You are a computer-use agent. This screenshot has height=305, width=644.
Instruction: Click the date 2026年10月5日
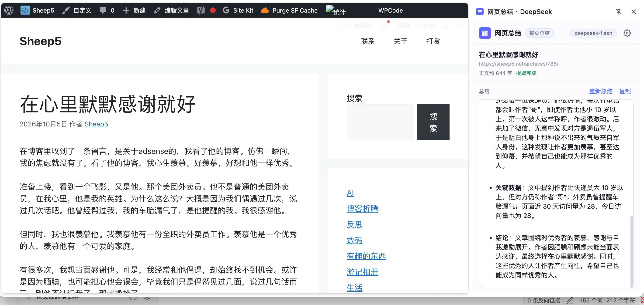[x=43, y=124]
